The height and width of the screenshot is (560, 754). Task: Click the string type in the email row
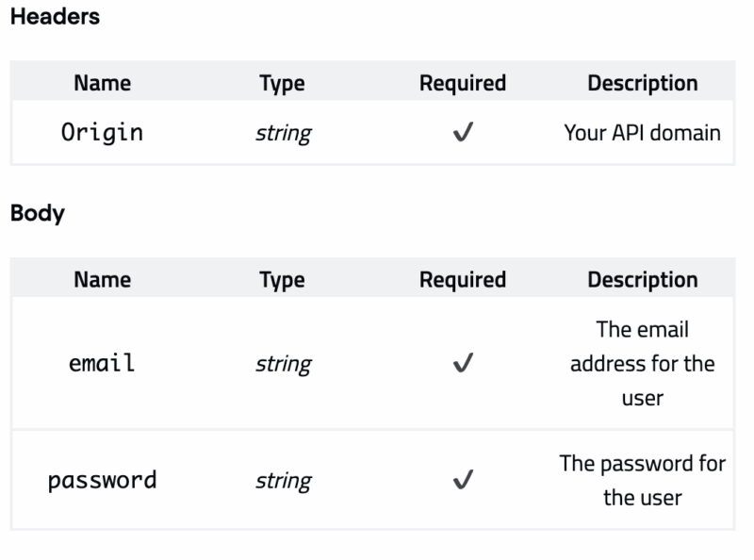tap(283, 364)
